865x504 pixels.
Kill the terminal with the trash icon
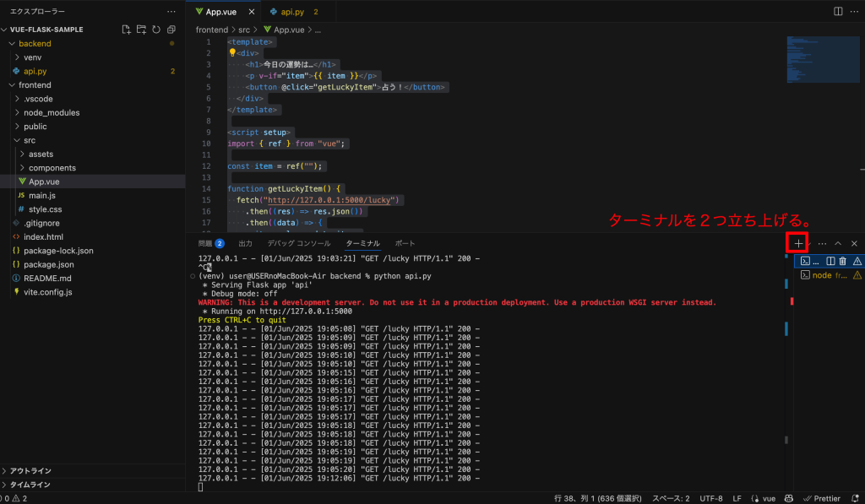click(x=842, y=261)
